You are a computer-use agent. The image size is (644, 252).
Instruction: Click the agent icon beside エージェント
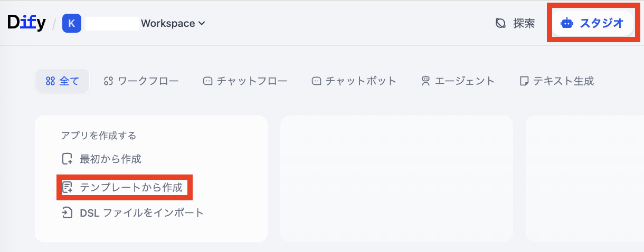(425, 81)
